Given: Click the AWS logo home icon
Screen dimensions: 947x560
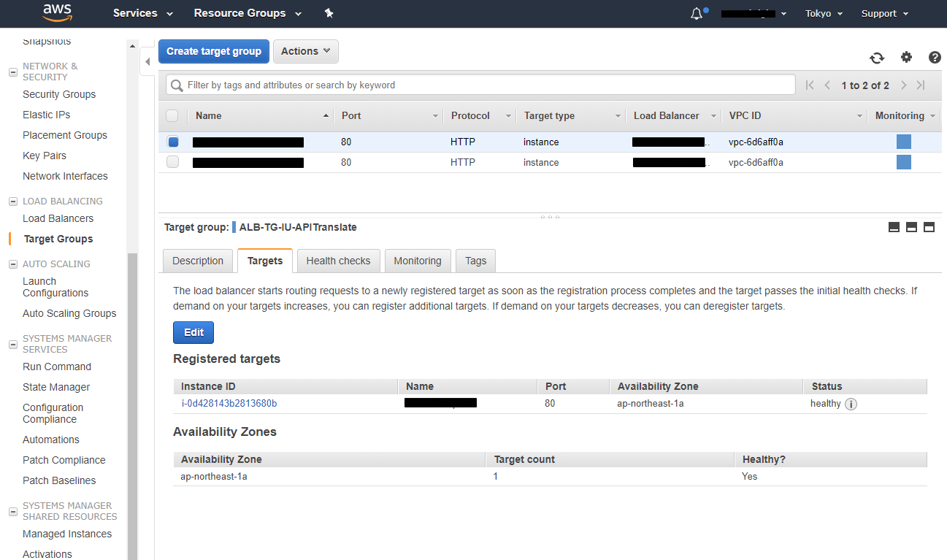Looking at the screenshot, I should 57,12.
